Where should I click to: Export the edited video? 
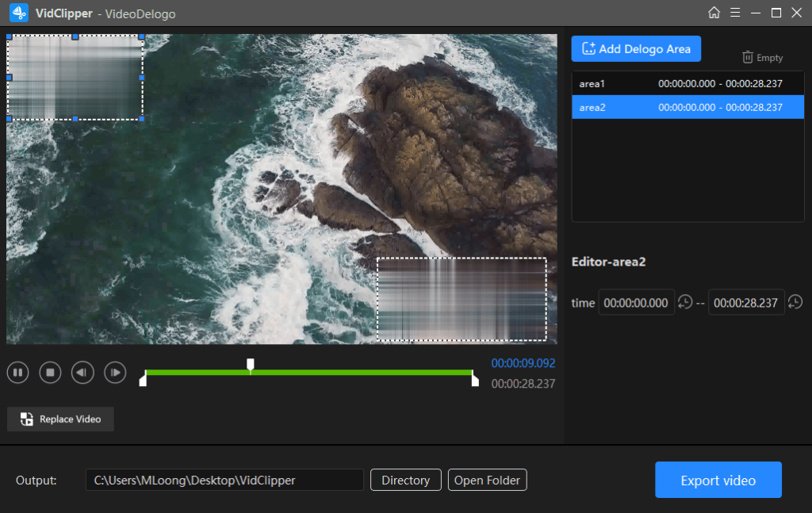pyautogui.click(x=718, y=479)
